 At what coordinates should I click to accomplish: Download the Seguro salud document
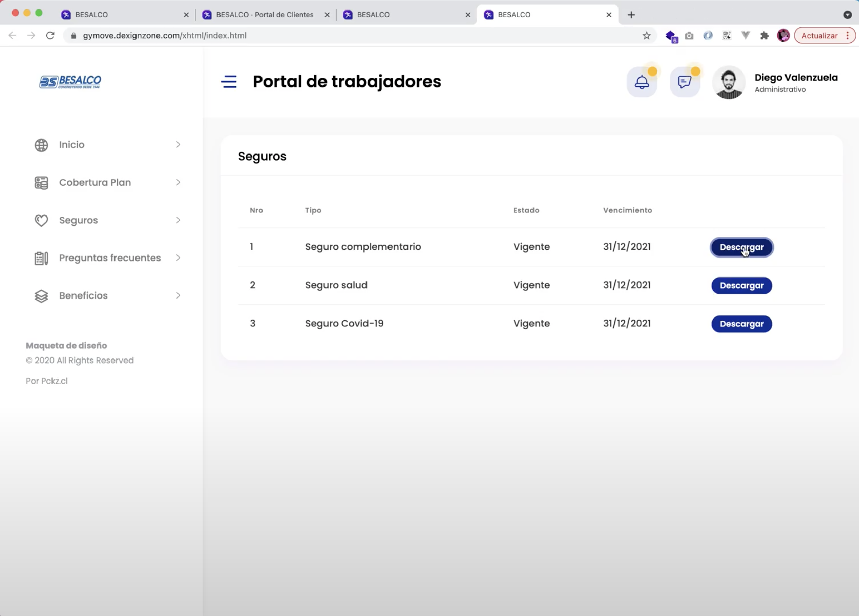click(x=741, y=286)
